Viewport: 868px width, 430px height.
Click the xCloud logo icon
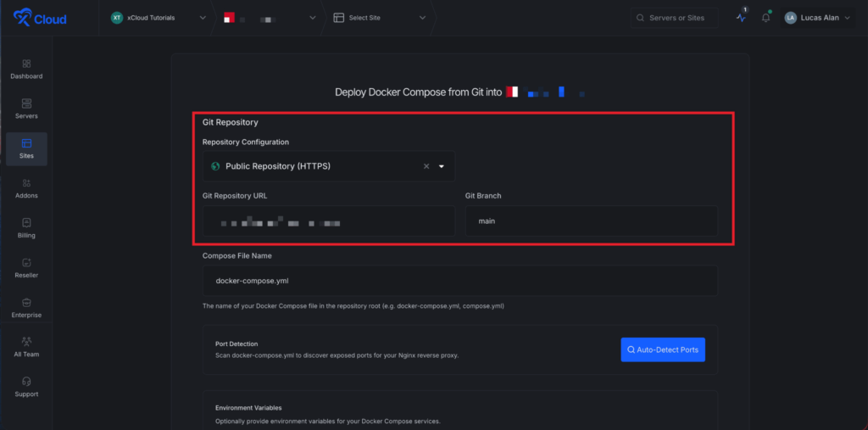click(24, 18)
